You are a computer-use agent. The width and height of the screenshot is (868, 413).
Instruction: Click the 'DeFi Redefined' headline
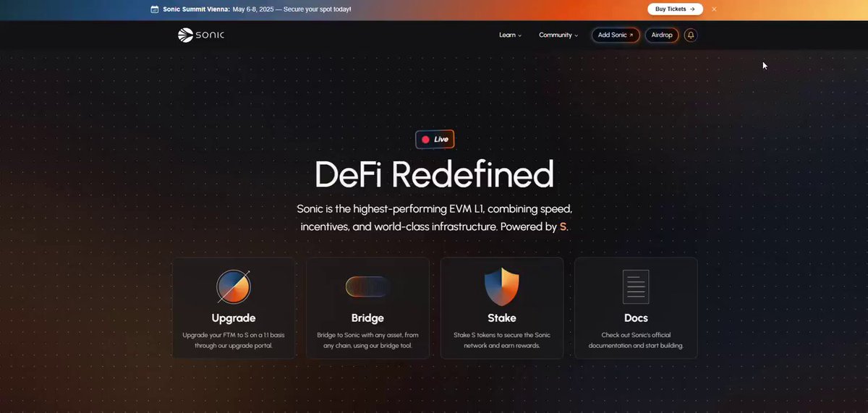click(x=435, y=174)
